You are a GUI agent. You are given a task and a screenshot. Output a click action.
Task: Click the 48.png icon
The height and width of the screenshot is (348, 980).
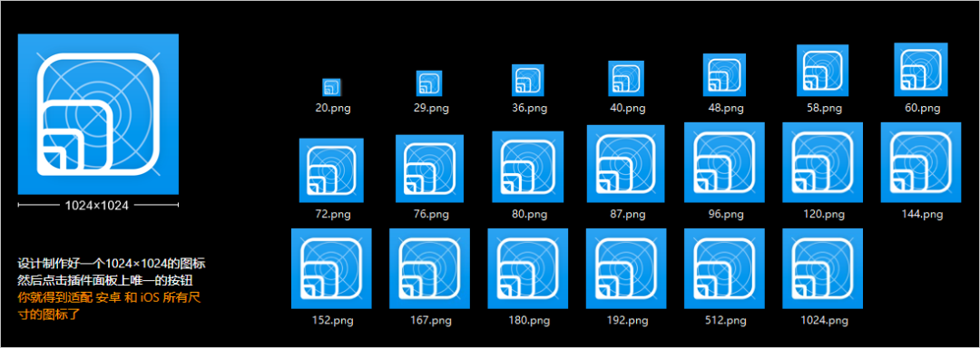tap(724, 75)
